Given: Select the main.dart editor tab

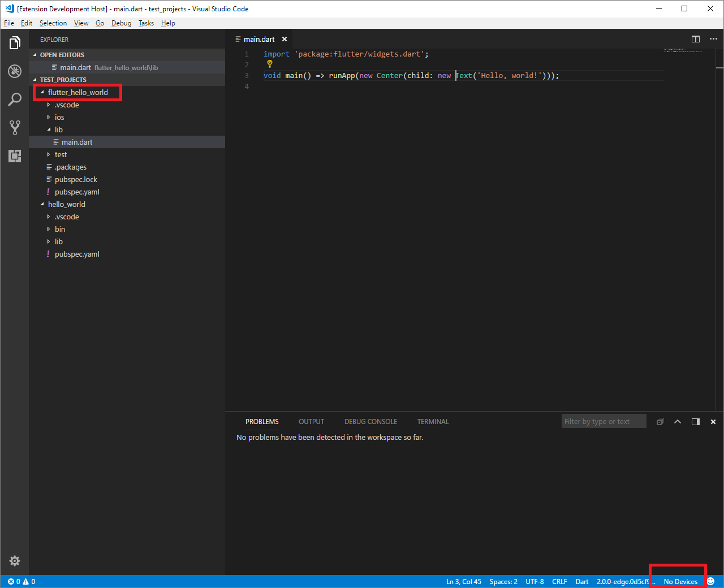Looking at the screenshot, I should (x=260, y=39).
